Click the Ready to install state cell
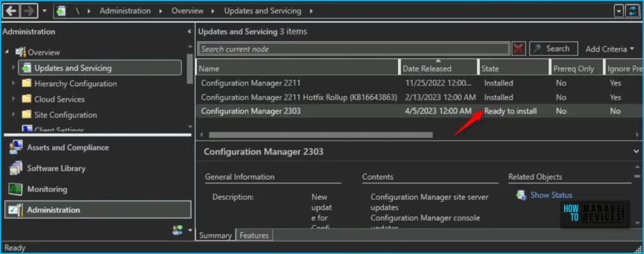This screenshot has width=644, height=254. pos(510,111)
